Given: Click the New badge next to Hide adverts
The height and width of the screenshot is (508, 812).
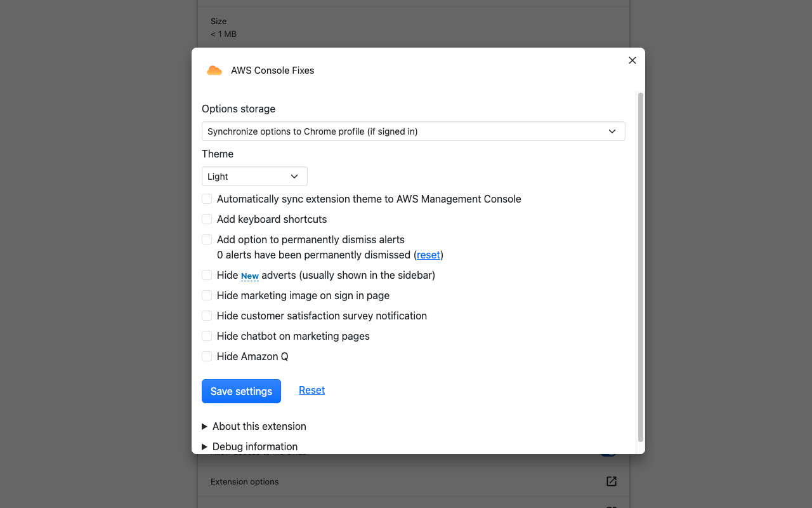Looking at the screenshot, I should 249,276.
